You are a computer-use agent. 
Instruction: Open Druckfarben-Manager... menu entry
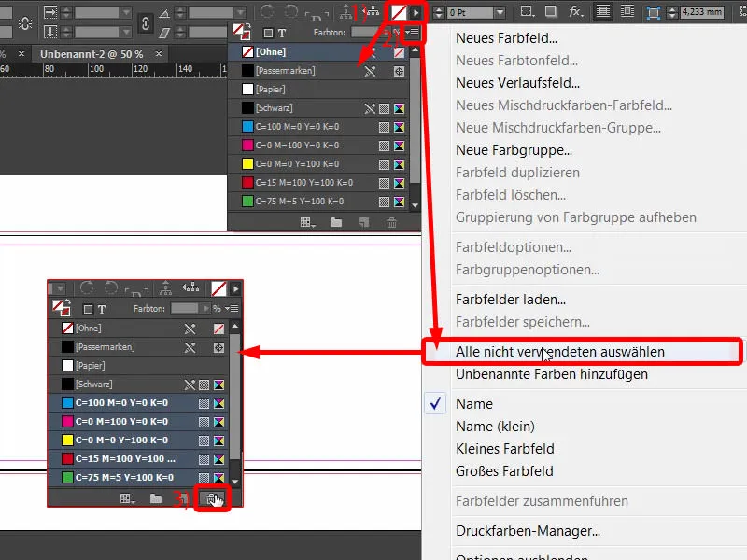(x=528, y=531)
